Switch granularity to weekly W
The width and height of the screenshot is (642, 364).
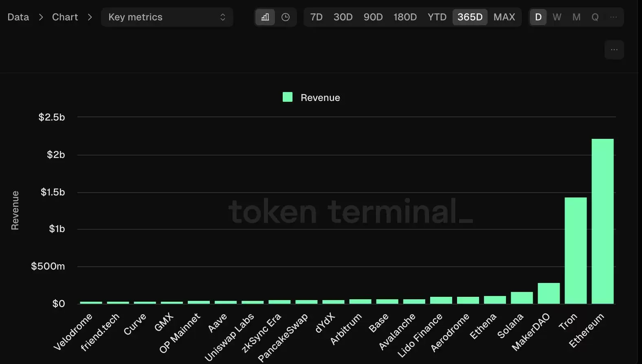[557, 17]
